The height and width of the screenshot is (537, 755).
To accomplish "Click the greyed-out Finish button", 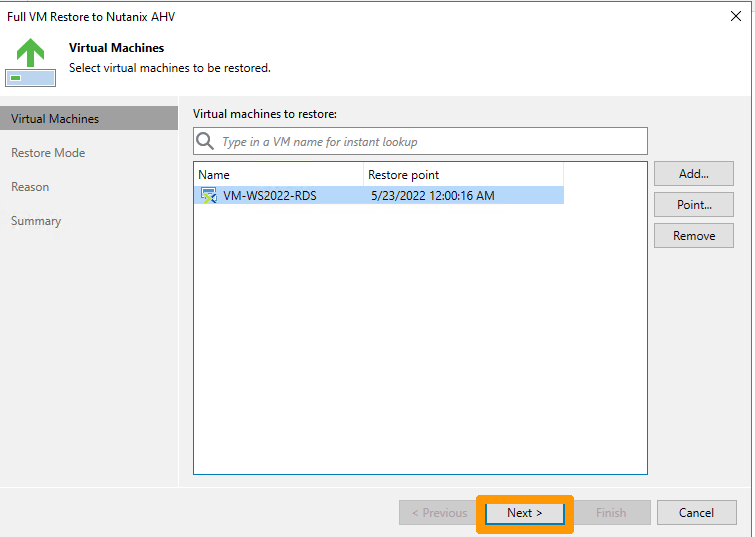I will pyautogui.click(x=611, y=513).
